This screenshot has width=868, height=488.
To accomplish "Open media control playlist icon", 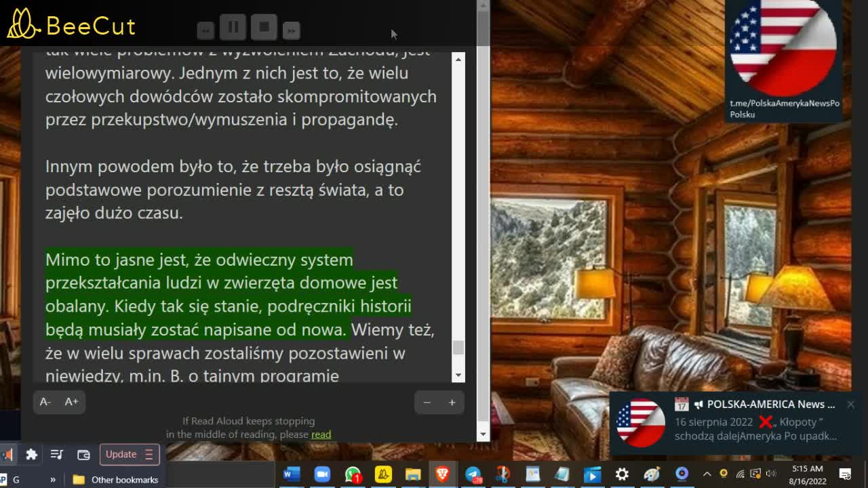I will [x=57, y=454].
